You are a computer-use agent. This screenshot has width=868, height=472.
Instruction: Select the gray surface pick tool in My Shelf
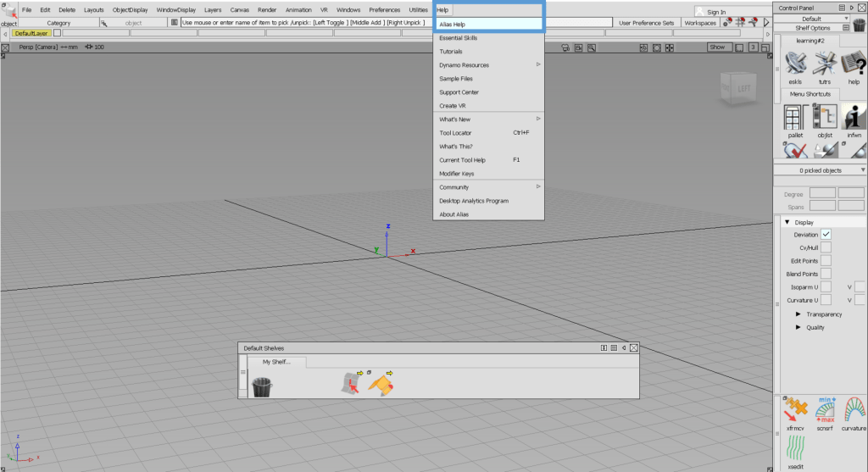pos(351,383)
